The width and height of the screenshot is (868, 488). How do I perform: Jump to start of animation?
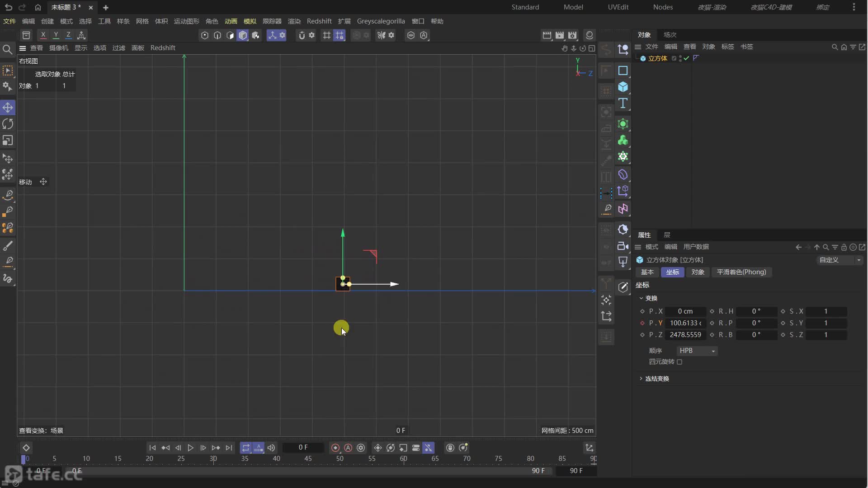coord(152,448)
